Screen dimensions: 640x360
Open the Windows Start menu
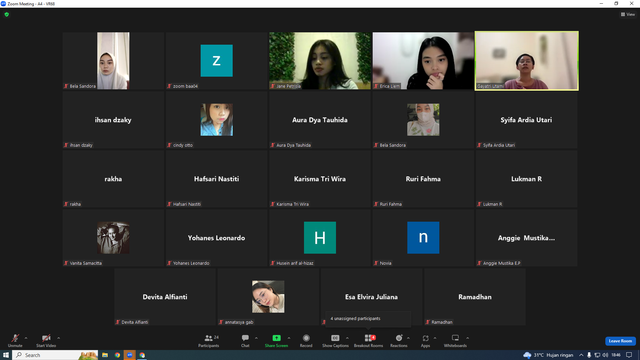(6, 355)
